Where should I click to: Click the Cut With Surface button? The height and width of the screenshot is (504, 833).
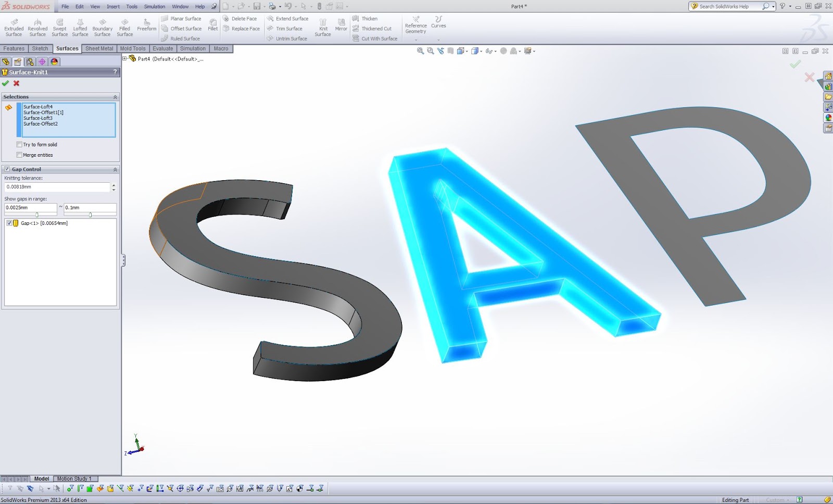click(375, 39)
